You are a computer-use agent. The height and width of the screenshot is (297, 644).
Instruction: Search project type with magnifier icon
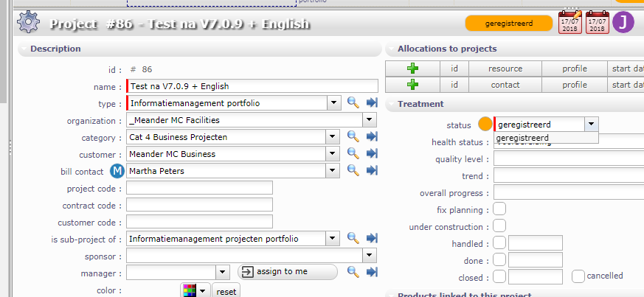(x=353, y=103)
